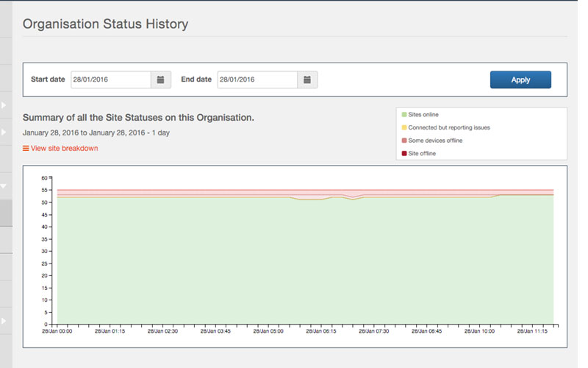
Task: Collapse the sidebar item with down arrow
Action: [4, 186]
